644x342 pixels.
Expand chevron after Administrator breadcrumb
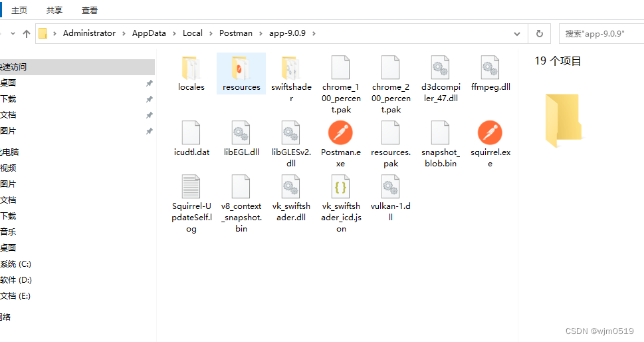[124, 34]
